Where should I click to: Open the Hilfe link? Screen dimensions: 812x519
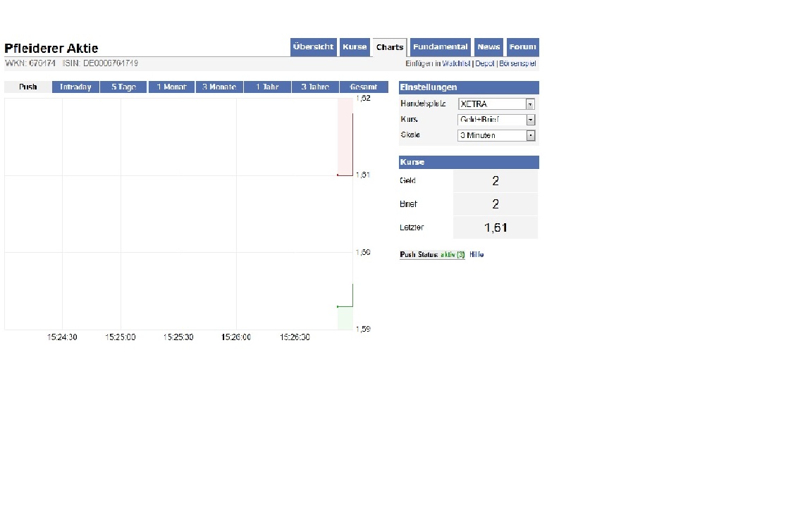pyautogui.click(x=476, y=255)
